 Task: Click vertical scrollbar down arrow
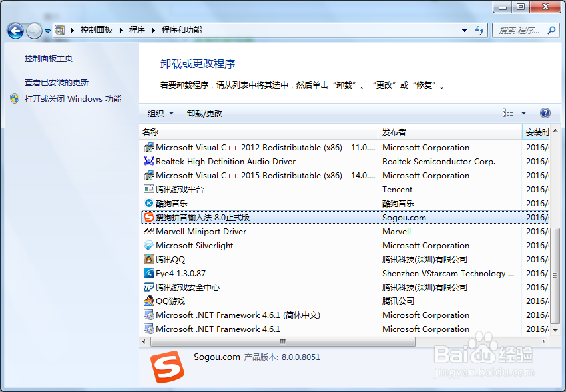(x=555, y=330)
